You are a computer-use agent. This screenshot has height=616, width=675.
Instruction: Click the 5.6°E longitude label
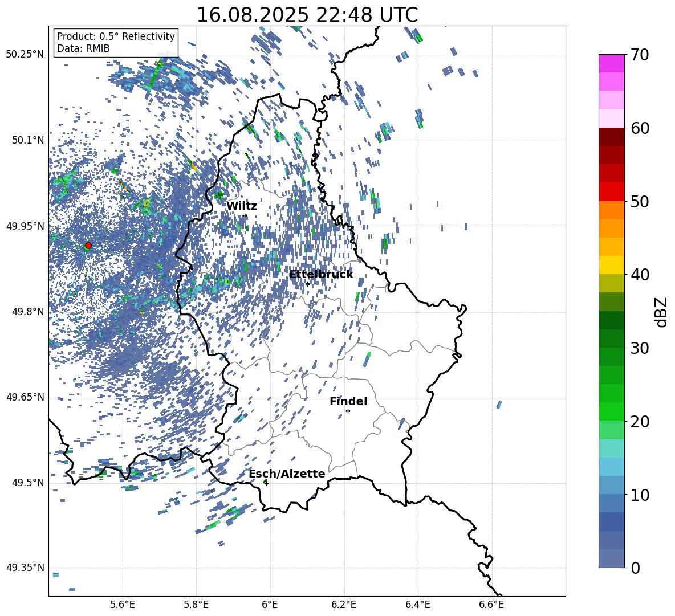click(123, 605)
